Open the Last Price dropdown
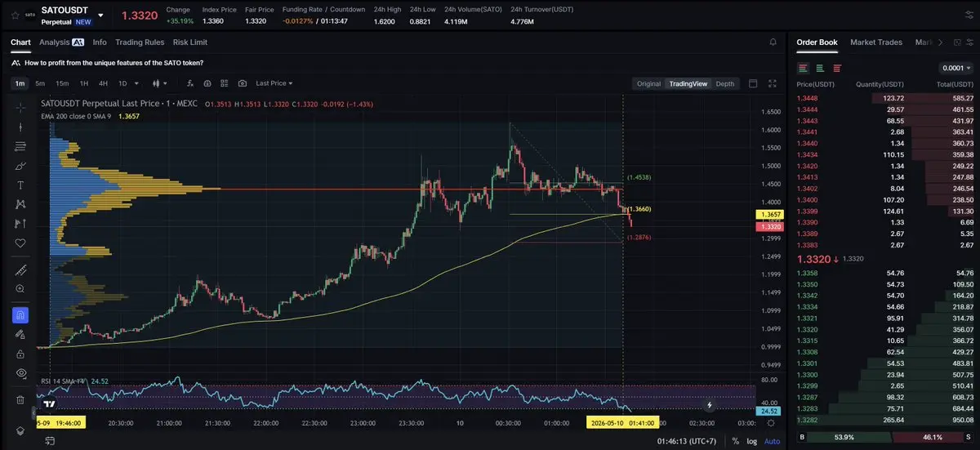 click(274, 83)
